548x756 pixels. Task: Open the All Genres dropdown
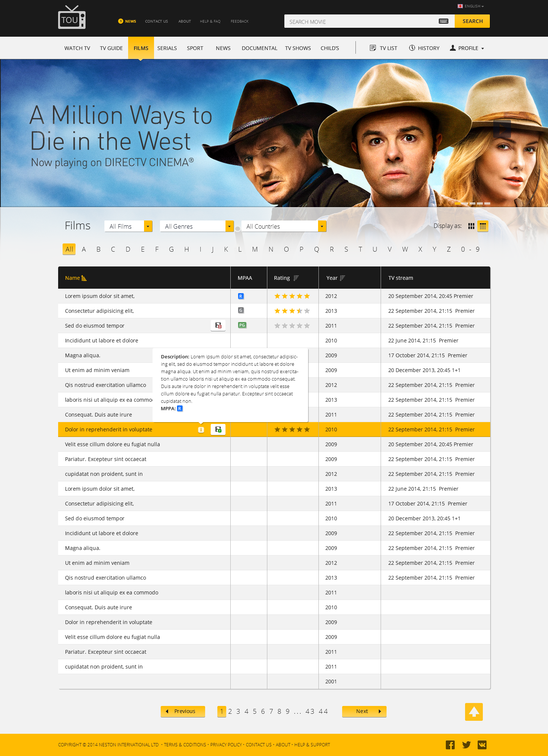(x=197, y=226)
